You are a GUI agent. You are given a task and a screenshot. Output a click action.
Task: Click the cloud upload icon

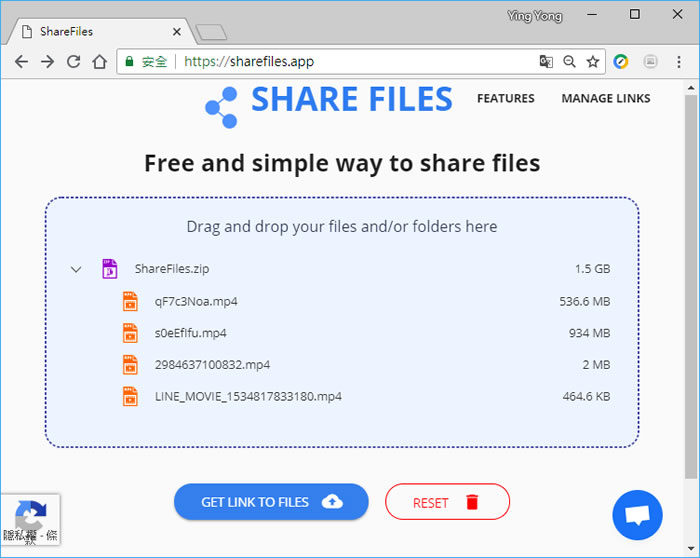click(332, 502)
